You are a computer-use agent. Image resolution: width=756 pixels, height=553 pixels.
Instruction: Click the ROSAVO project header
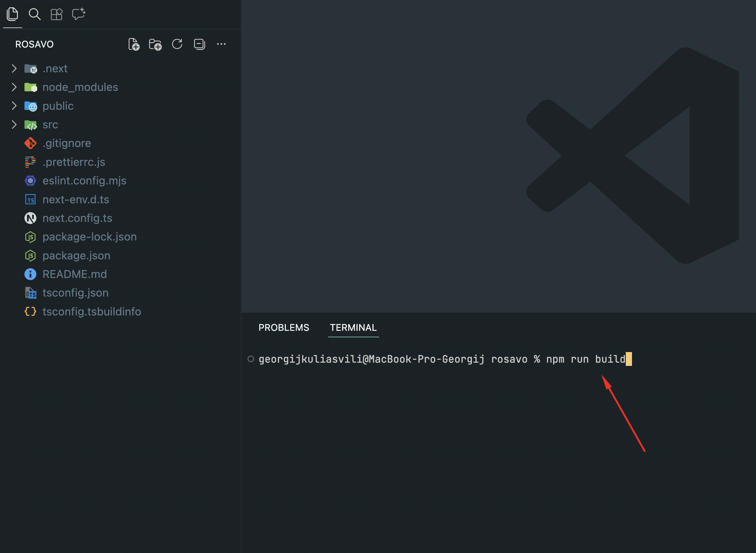pyautogui.click(x=35, y=44)
